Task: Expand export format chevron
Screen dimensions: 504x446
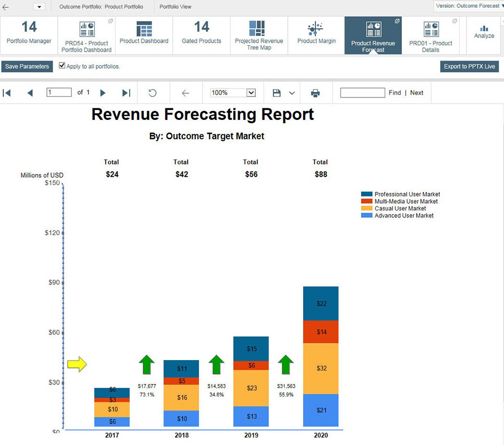Action: pos(292,93)
